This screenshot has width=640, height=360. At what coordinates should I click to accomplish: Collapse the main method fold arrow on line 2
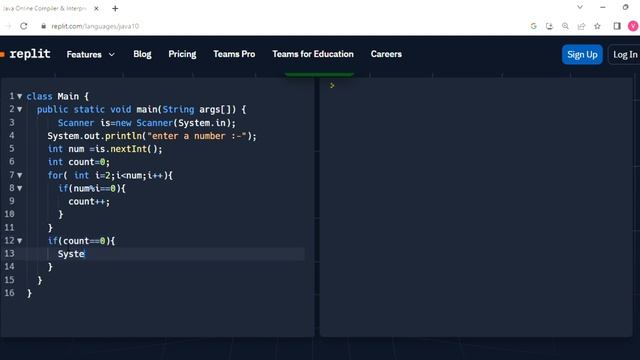point(20,109)
